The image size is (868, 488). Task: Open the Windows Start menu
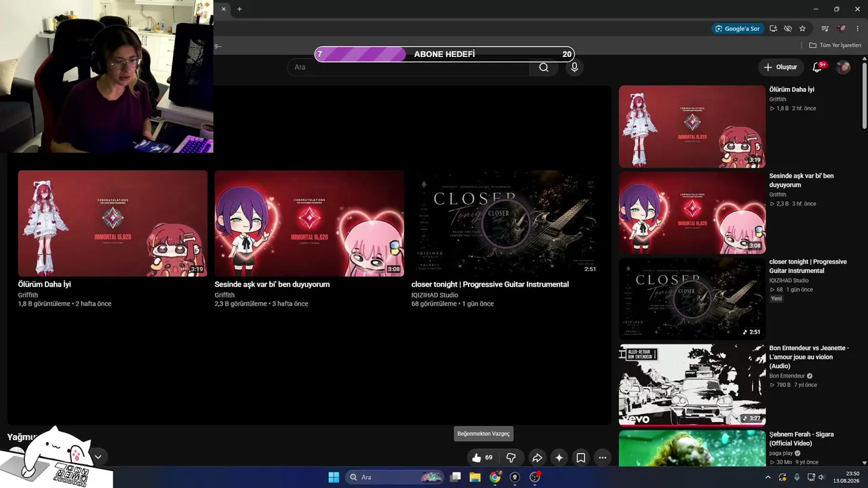[334, 477]
